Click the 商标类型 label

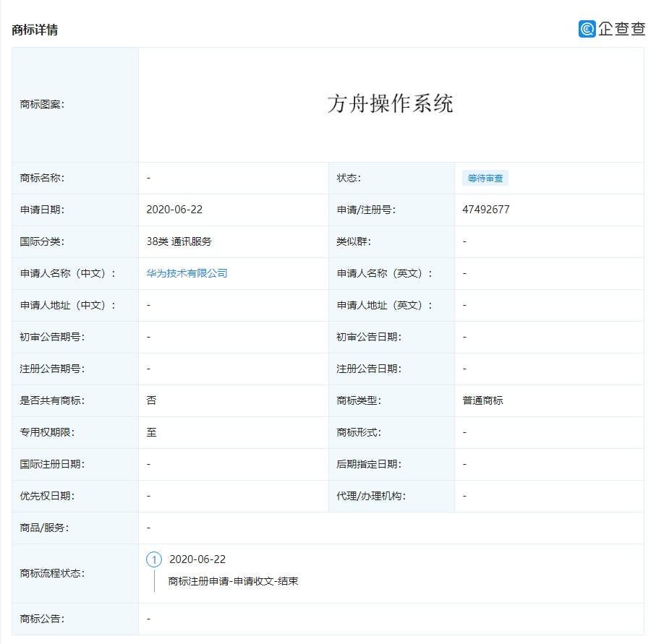point(359,400)
